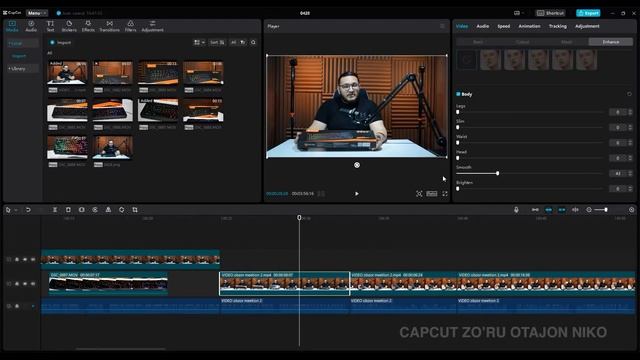Switch to the Tracking tab

[558, 26]
